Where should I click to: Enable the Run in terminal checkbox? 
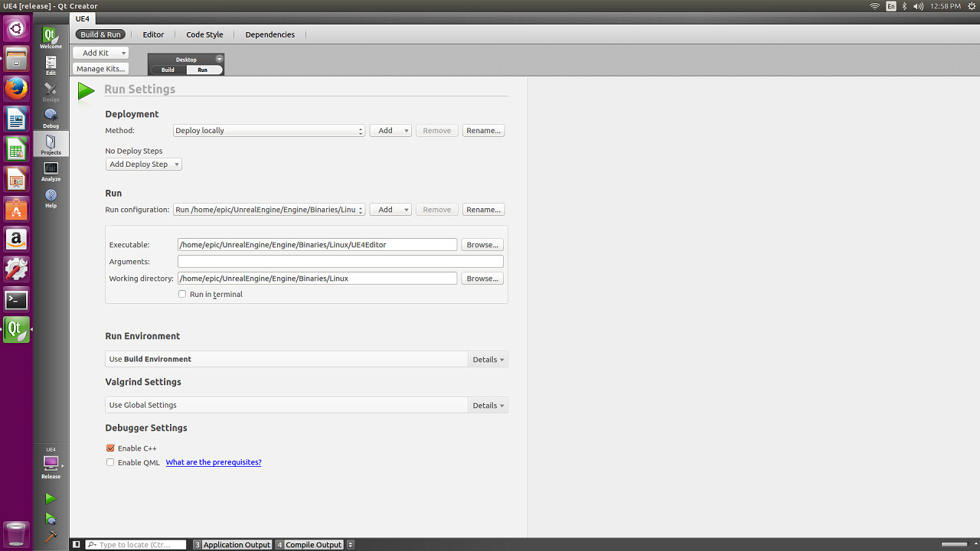pyautogui.click(x=182, y=294)
